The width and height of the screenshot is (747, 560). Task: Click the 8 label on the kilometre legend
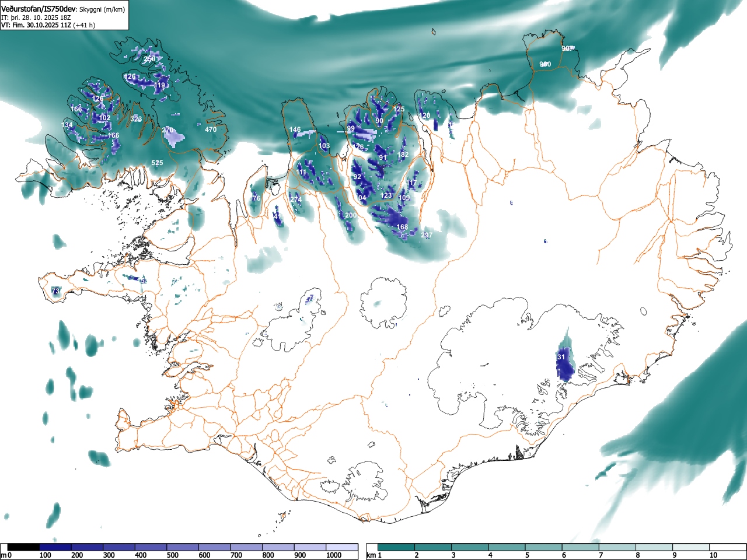tap(638, 555)
